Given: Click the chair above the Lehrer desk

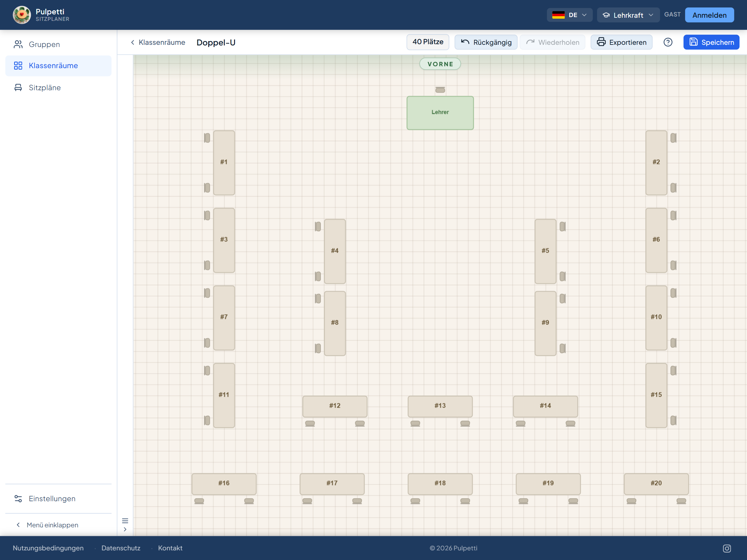Looking at the screenshot, I should [x=440, y=90].
